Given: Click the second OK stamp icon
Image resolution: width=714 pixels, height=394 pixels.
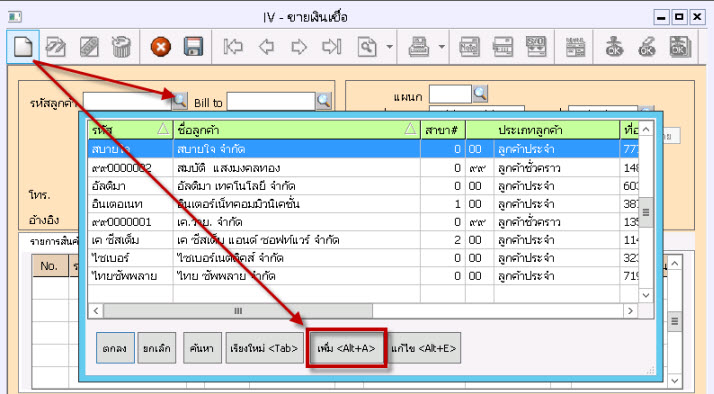Looking at the screenshot, I should 647,46.
